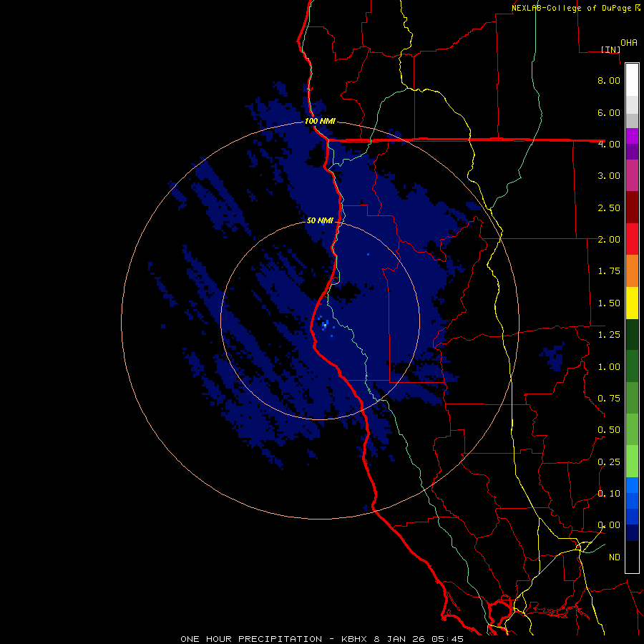Click the bright magenta swatch just above the 4.00 label
The height and width of the screenshot is (644, 644).
(x=632, y=136)
